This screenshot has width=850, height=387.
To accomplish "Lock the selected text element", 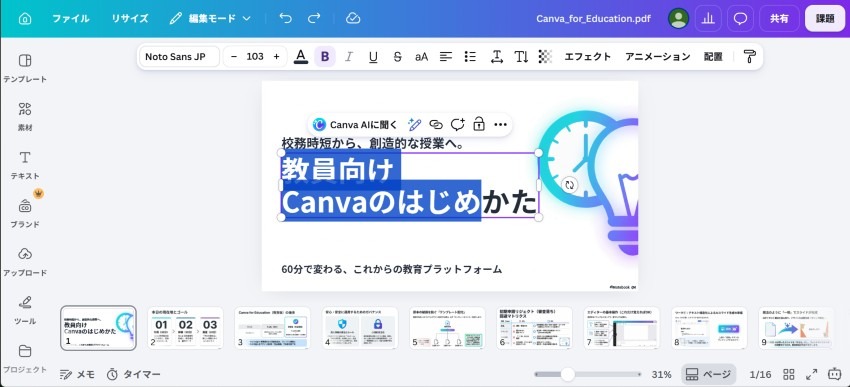I will tap(479, 125).
